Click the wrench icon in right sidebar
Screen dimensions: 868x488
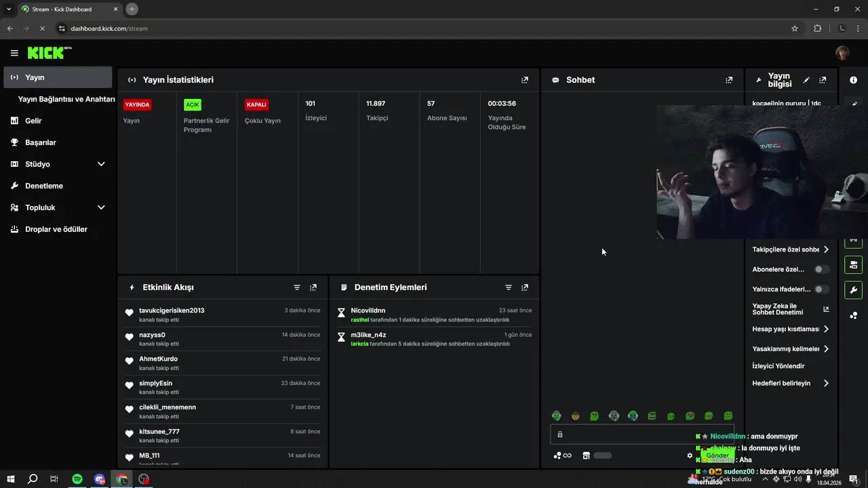click(x=853, y=290)
